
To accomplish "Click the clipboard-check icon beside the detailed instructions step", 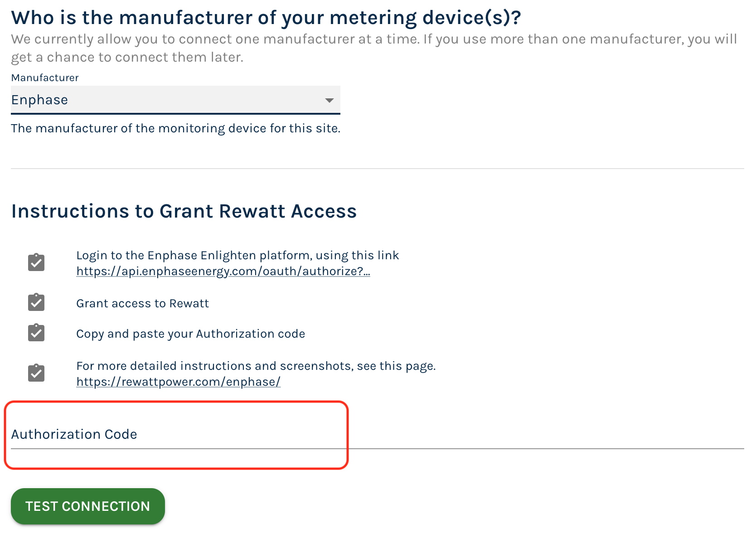I will click(36, 373).
